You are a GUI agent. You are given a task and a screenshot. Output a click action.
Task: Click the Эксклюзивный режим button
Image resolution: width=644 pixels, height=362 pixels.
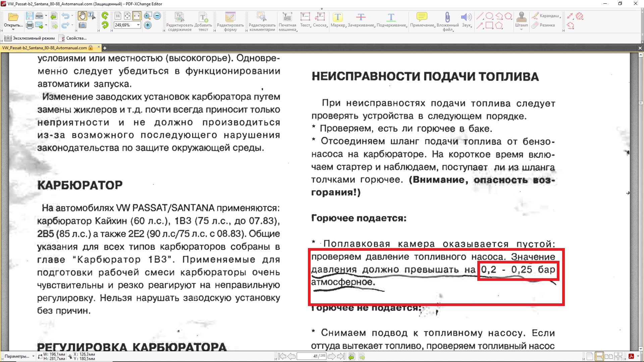tap(30, 38)
